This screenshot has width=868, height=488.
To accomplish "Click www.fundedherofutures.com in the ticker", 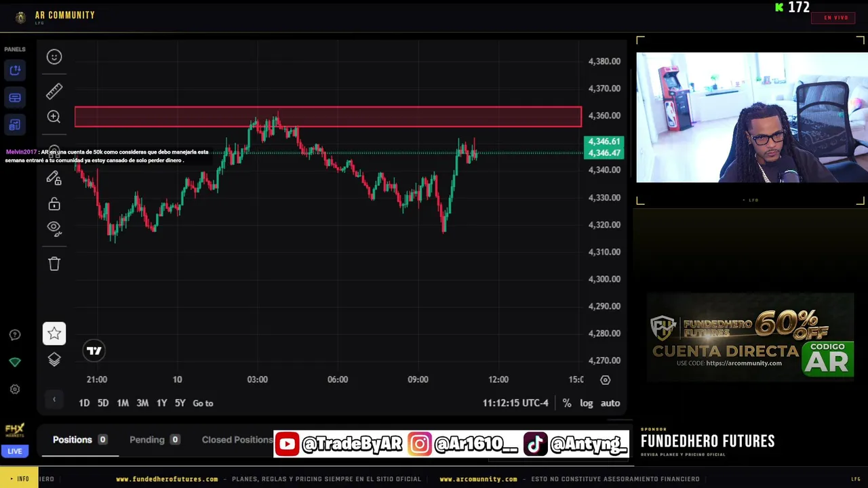I will click(x=167, y=479).
